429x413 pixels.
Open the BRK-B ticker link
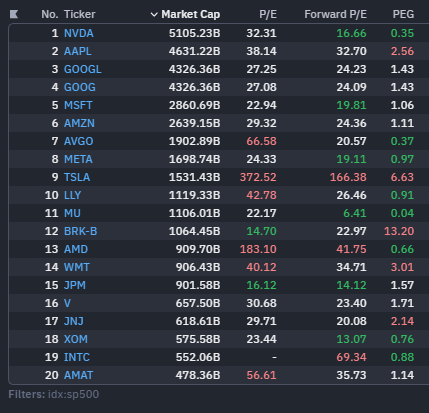coord(80,231)
